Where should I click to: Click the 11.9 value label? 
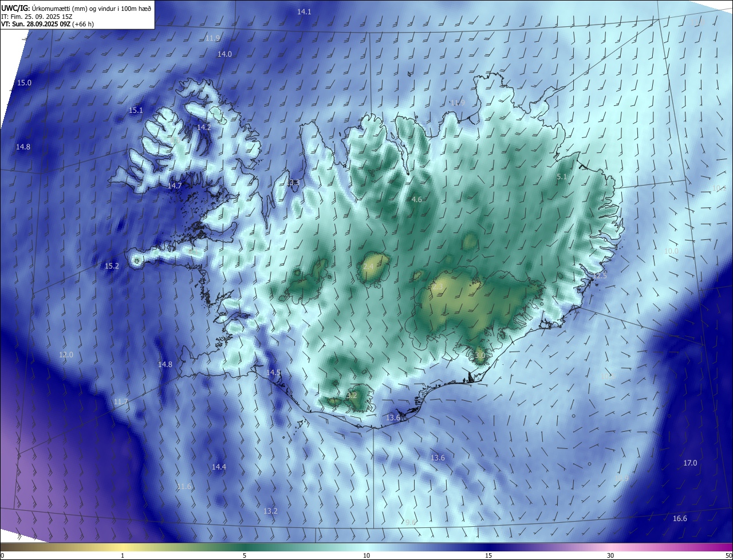point(212,38)
